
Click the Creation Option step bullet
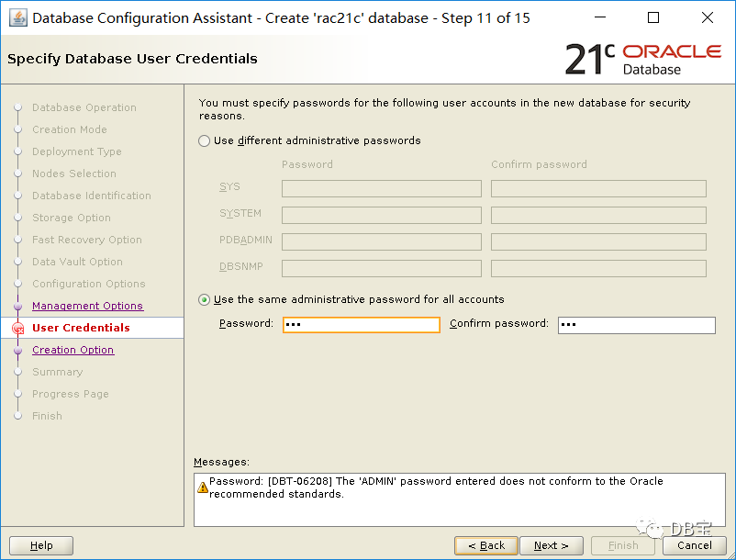pyautogui.click(x=17, y=350)
